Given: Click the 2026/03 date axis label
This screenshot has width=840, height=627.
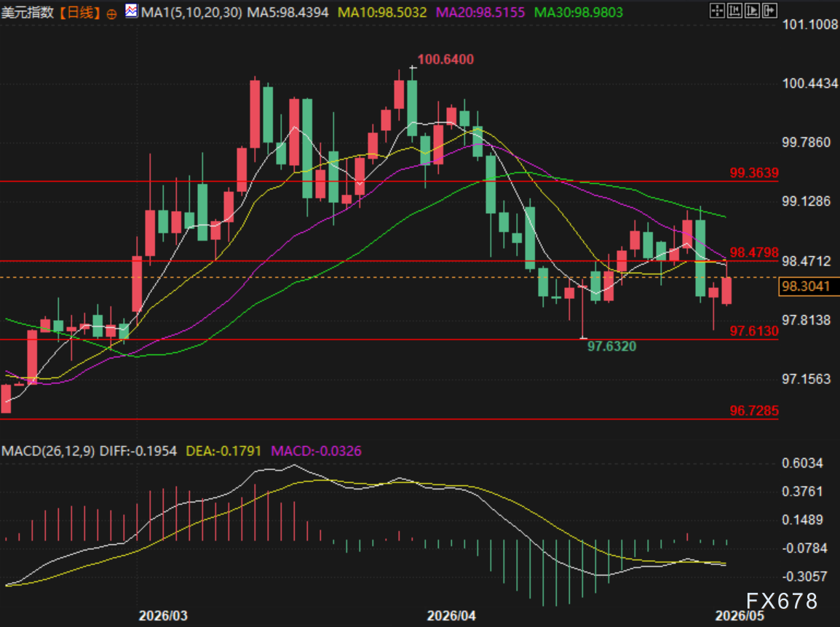Looking at the screenshot, I should point(163,616).
